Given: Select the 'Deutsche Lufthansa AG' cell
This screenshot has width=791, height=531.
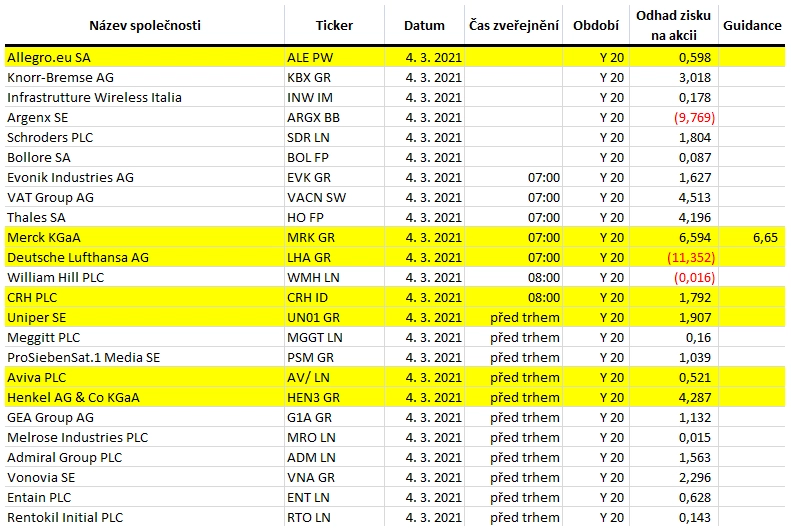Looking at the screenshot, I should pyautogui.click(x=145, y=257).
